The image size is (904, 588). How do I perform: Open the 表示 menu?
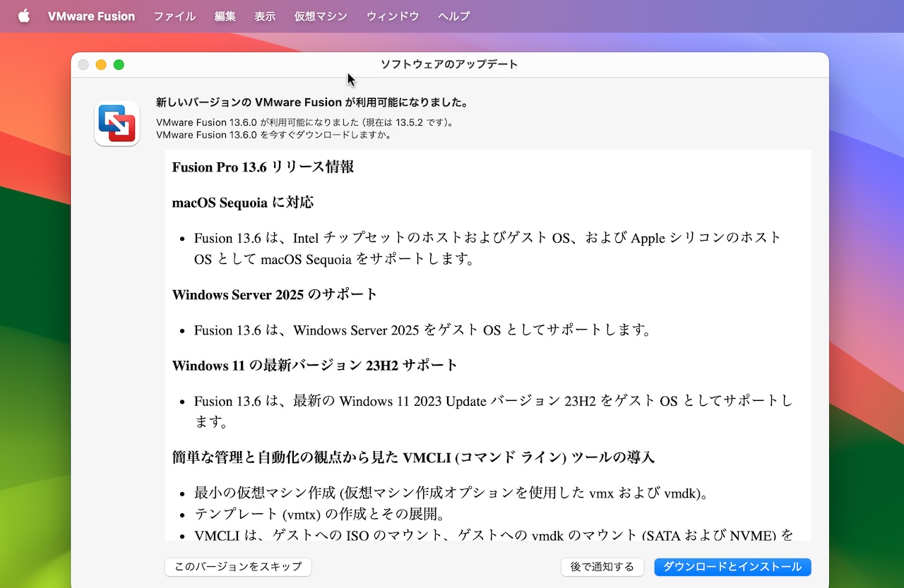coord(265,16)
